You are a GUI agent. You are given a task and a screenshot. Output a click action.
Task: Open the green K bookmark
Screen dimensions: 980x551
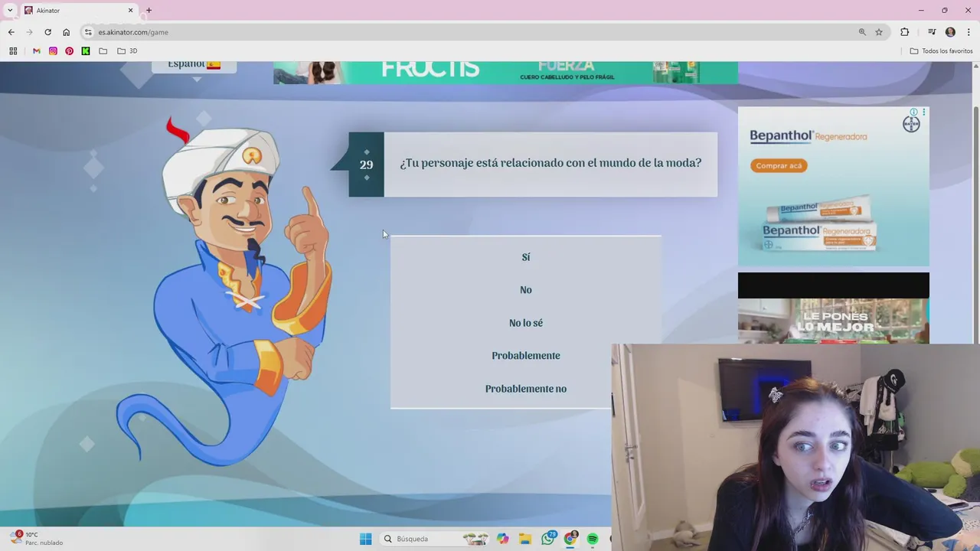coord(86,51)
